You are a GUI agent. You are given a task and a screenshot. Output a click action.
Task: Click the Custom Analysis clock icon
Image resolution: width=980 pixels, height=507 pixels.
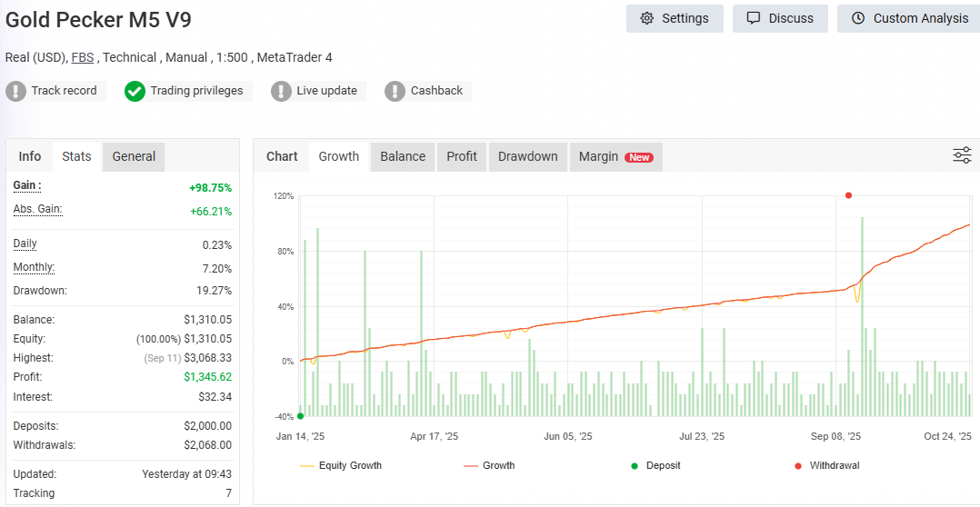click(x=858, y=18)
